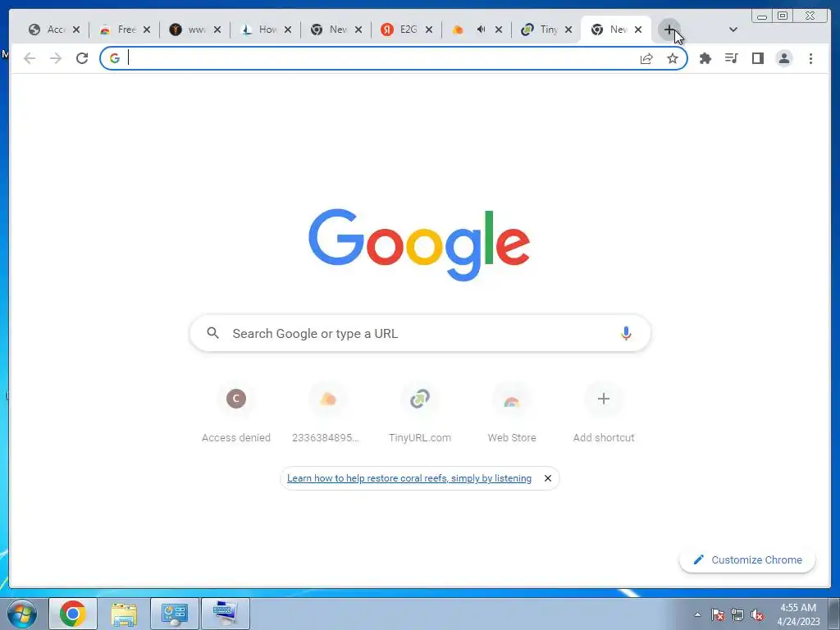Viewport: 840px width, 630px height.
Task: Open the Control Panel taskbar icon
Action: pos(175,614)
